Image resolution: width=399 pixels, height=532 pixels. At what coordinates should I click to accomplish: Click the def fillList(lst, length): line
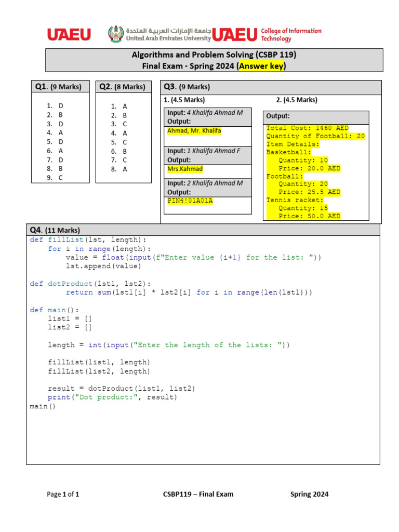88,240
